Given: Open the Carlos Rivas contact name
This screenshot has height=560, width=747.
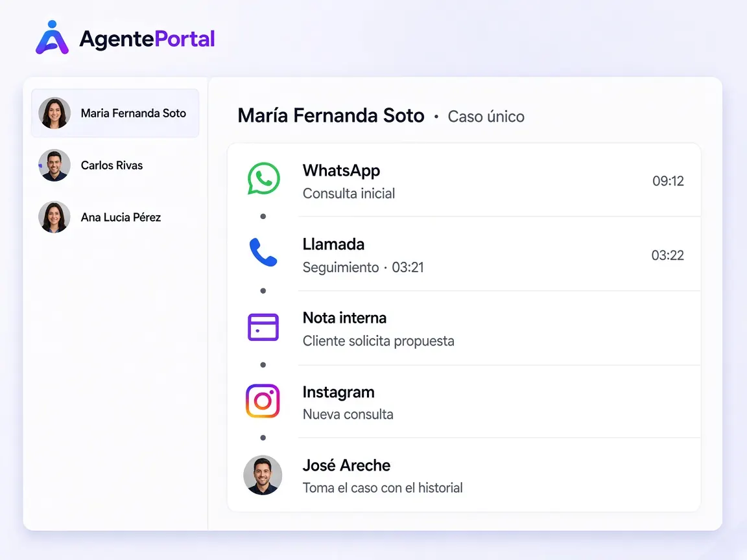Looking at the screenshot, I should tap(112, 165).
